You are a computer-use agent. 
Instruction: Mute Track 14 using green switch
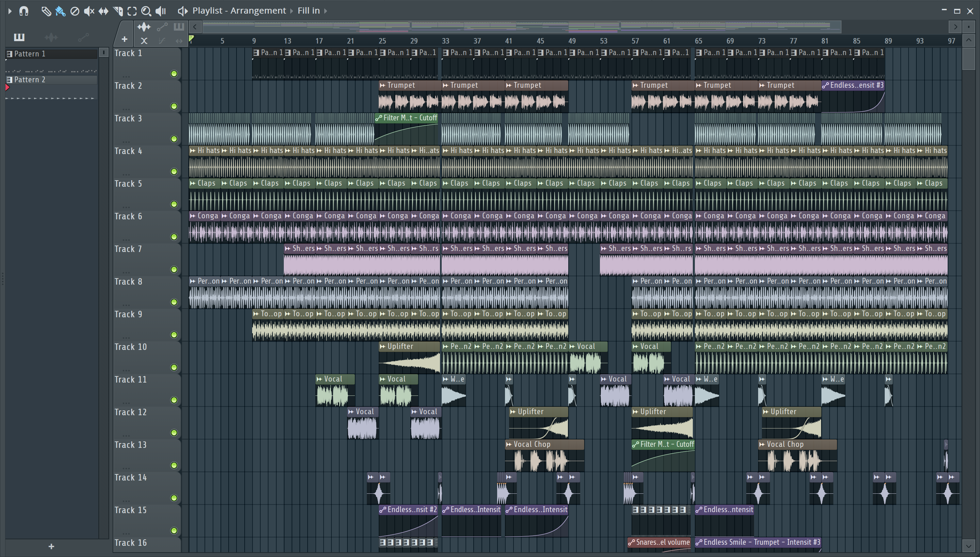(x=174, y=498)
